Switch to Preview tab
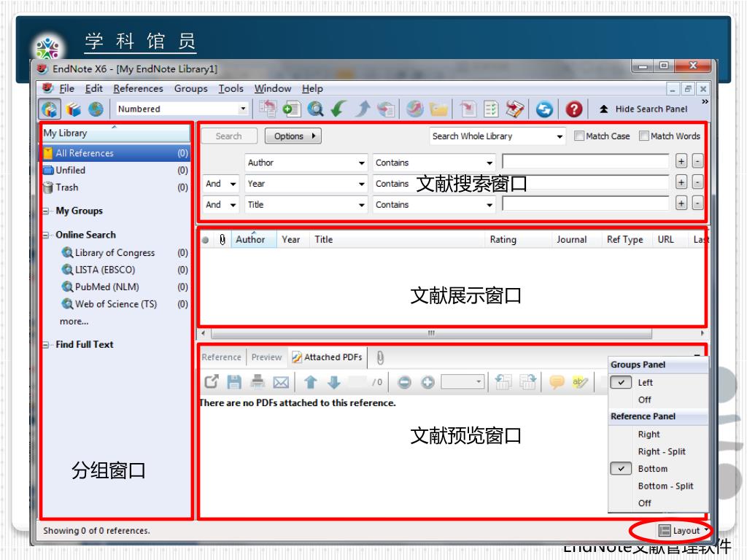747x560 pixels. pos(267,357)
